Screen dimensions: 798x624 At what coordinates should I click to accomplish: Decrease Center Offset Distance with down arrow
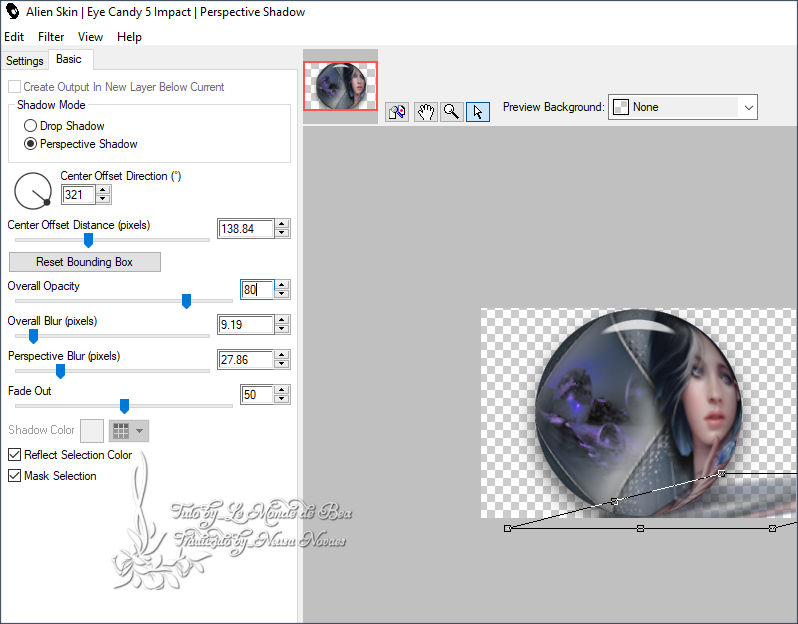(x=282, y=233)
